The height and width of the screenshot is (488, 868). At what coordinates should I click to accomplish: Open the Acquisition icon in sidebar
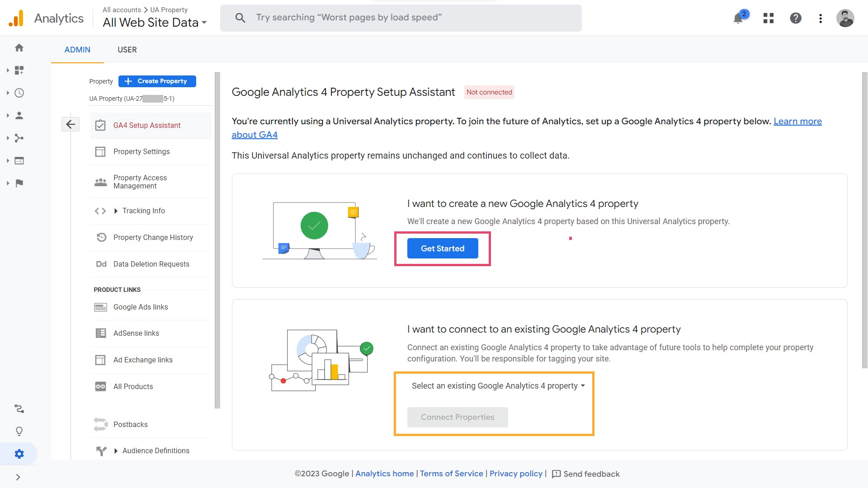click(x=19, y=138)
